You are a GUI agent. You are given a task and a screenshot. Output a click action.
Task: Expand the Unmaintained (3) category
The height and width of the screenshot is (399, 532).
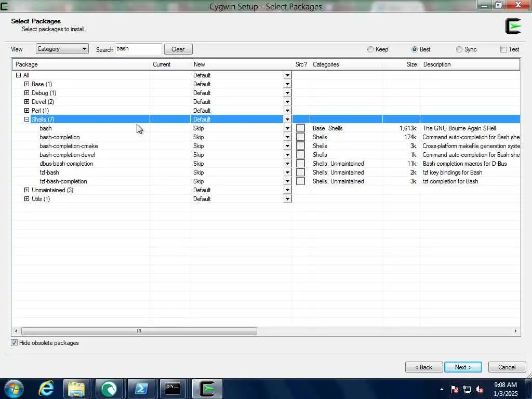pyautogui.click(x=27, y=190)
